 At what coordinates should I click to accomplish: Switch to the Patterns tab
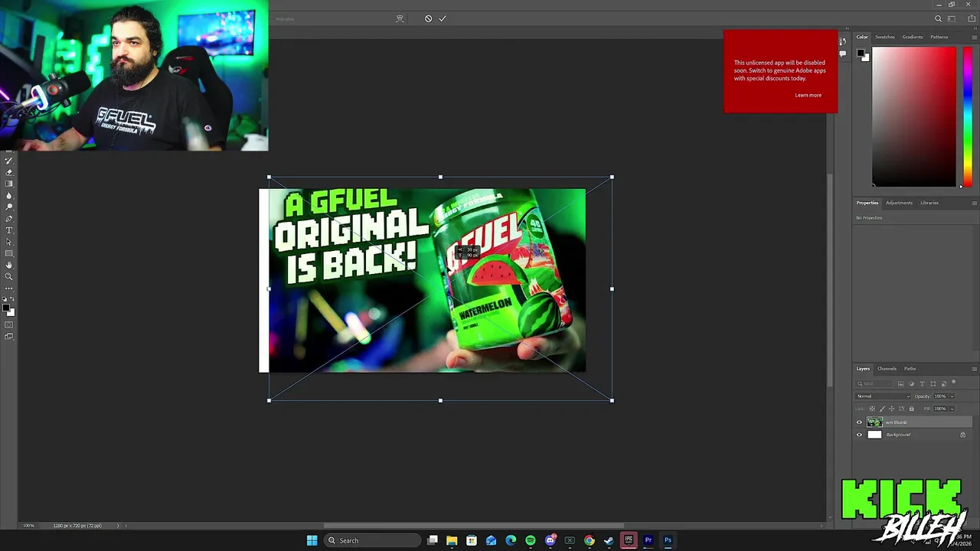tap(939, 37)
